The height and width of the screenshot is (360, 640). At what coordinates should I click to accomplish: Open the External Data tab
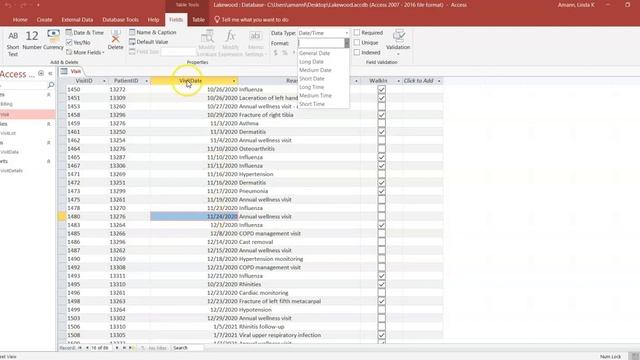pyautogui.click(x=77, y=20)
